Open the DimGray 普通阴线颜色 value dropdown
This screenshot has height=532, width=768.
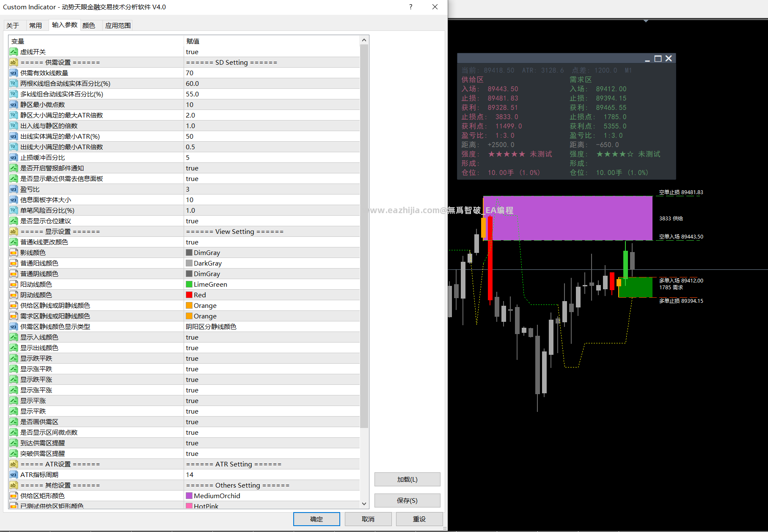pos(272,274)
